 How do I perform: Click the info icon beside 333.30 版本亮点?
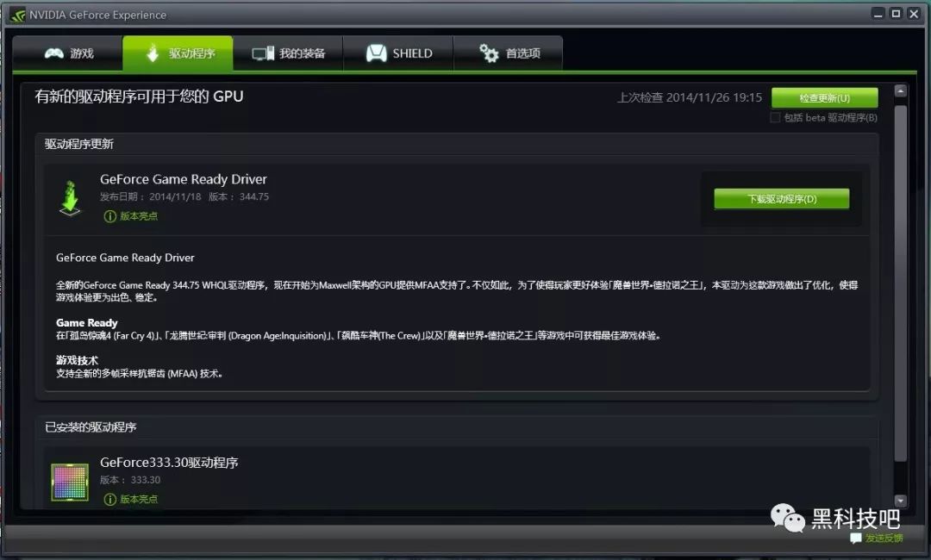point(109,499)
